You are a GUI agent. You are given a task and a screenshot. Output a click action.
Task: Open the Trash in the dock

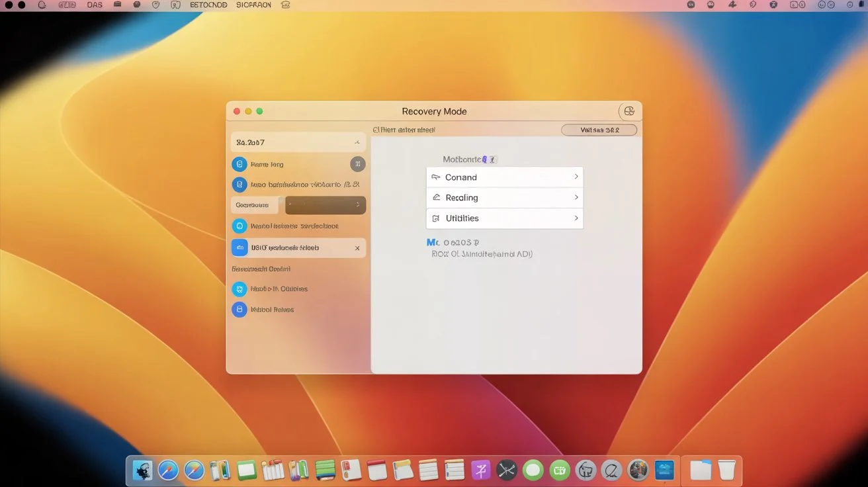726,470
